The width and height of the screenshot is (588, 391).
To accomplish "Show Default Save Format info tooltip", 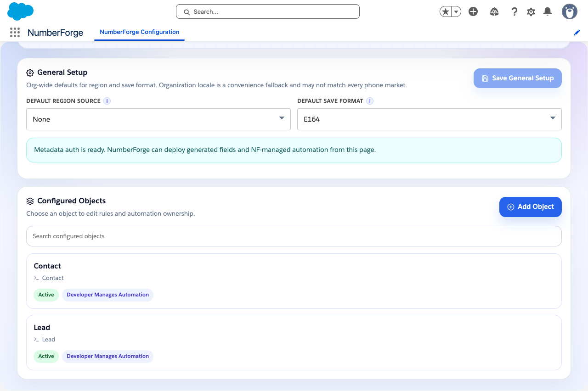I will (x=370, y=101).
